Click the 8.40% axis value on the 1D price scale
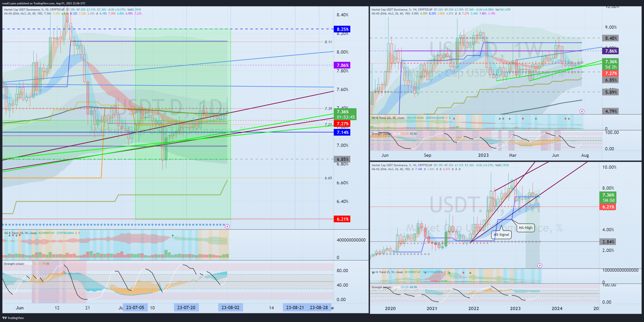Image resolution: width=644 pixels, height=322 pixels. (x=342, y=15)
